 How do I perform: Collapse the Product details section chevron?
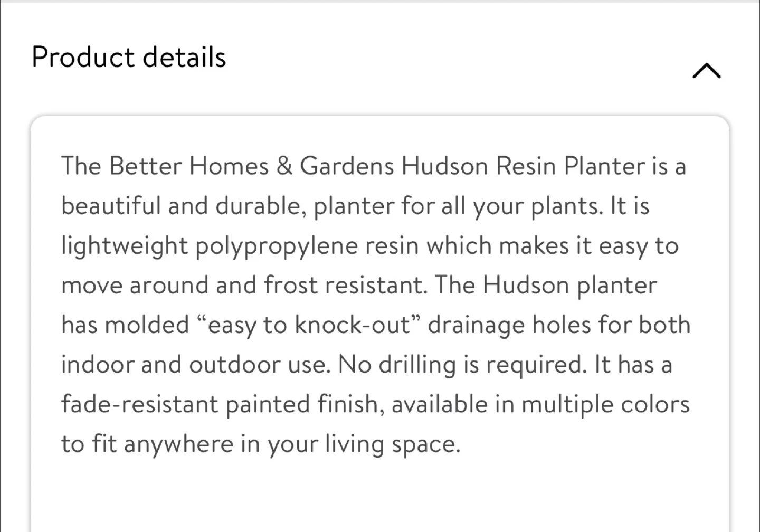[706, 71]
